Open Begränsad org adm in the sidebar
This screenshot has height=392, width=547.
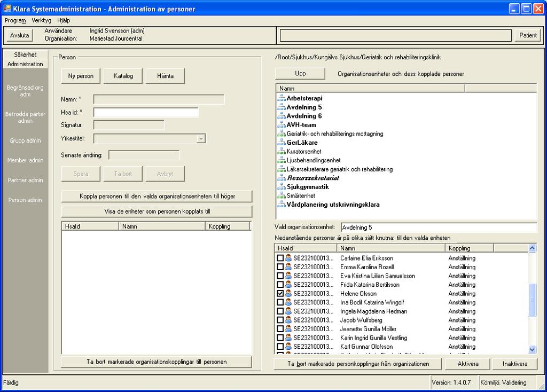coord(25,91)
